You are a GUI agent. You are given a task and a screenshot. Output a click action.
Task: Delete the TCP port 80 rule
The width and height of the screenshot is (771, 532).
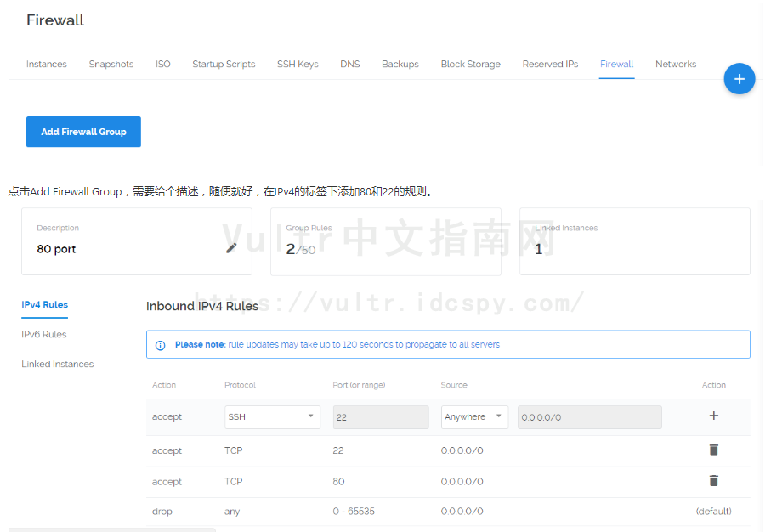point(713,480)
